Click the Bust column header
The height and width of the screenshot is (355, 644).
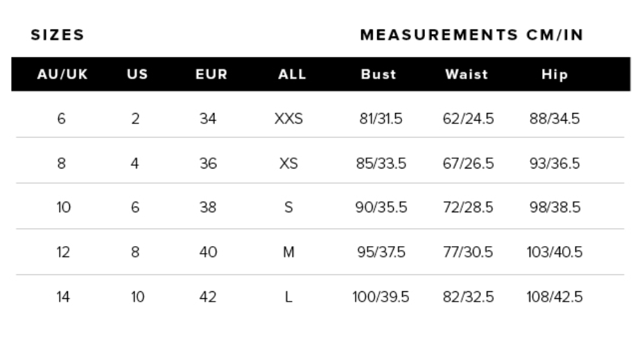(x=378, y=75)
